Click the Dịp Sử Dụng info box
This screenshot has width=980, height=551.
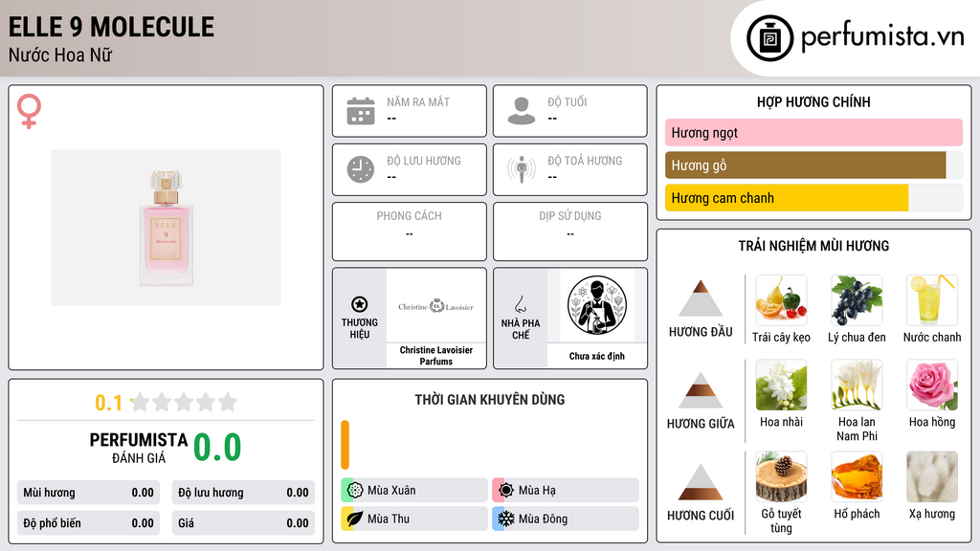click(570, 231)
